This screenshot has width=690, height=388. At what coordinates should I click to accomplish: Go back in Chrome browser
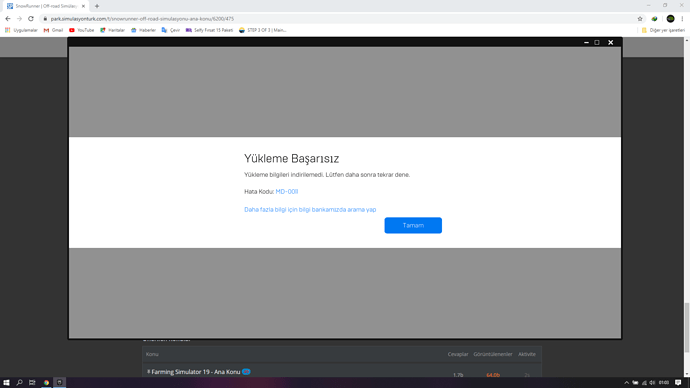[7, 18]
